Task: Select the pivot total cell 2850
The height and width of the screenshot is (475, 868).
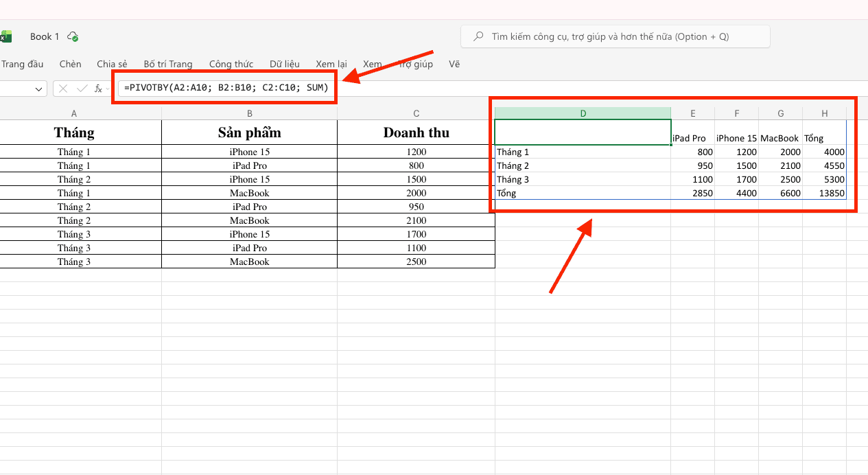Action: (692, 193)
